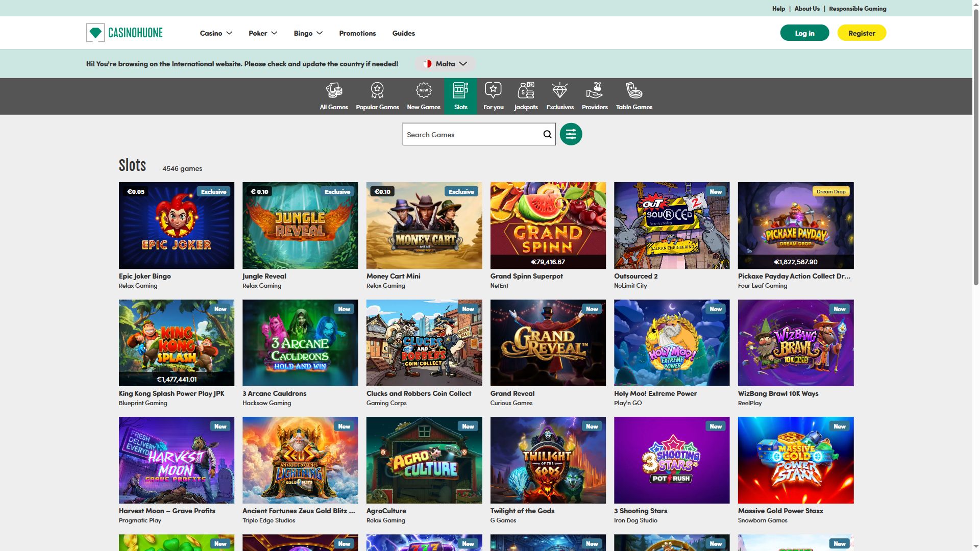Open the King Kong Splash thumbnail
This screenshot has height=551, width=980.
[177, 343]
